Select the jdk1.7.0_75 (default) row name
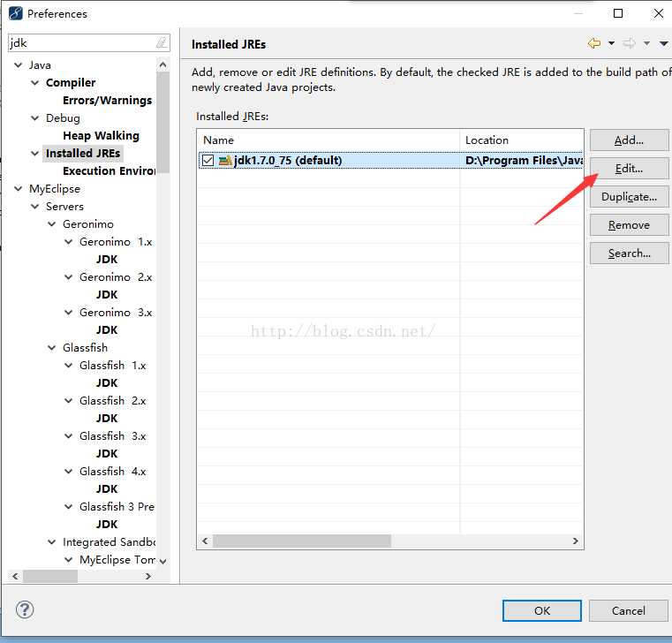This screenshot has height=643, width=672. coord(288,161)
